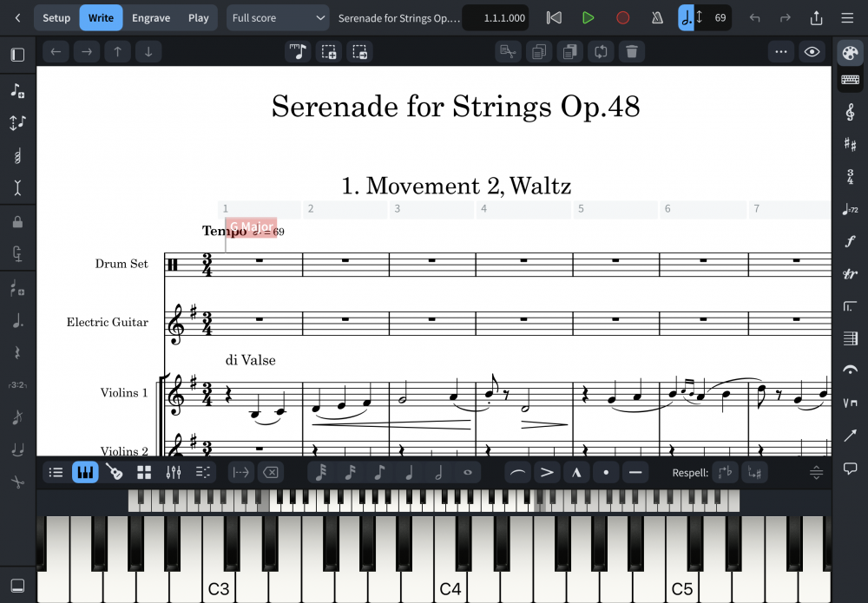The height and width of the screenshot is (603, 868).
Task: Click the paste icon in the toolbar
Action: pyautogui.click(x=569, y=52)
